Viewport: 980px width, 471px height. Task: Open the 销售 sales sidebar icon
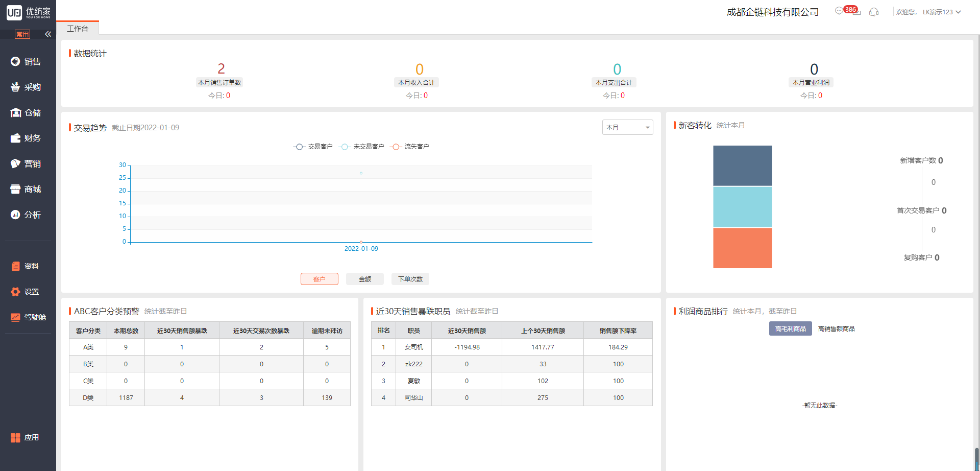tap(16, 62)
